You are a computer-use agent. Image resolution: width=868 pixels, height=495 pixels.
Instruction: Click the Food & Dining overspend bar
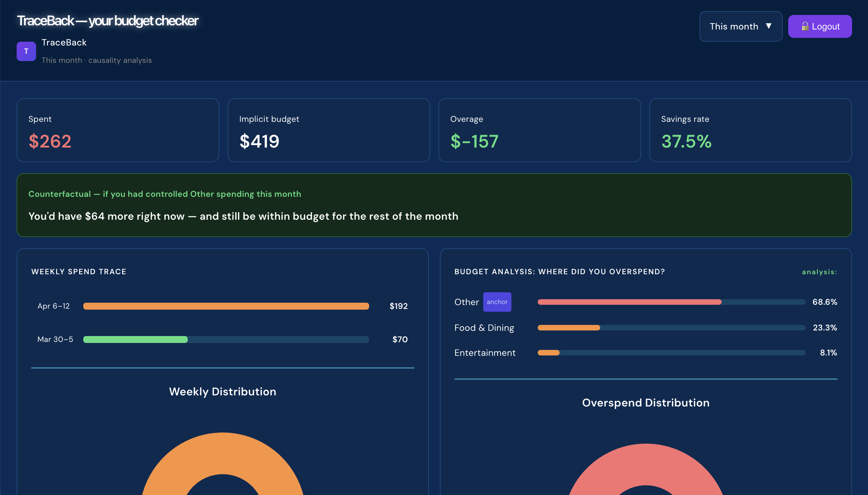pyautogui.click(x=569, y=328)
